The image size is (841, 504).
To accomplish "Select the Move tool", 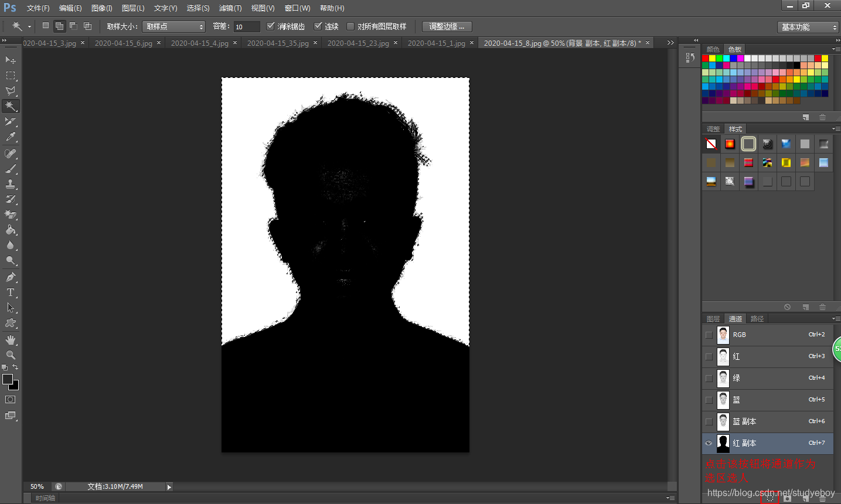I will 11,60.
